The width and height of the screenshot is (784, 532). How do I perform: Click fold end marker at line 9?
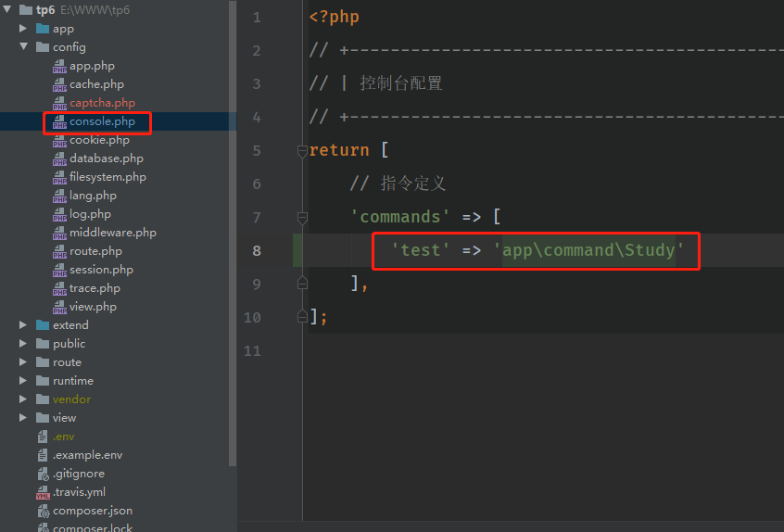click(302, 284)
